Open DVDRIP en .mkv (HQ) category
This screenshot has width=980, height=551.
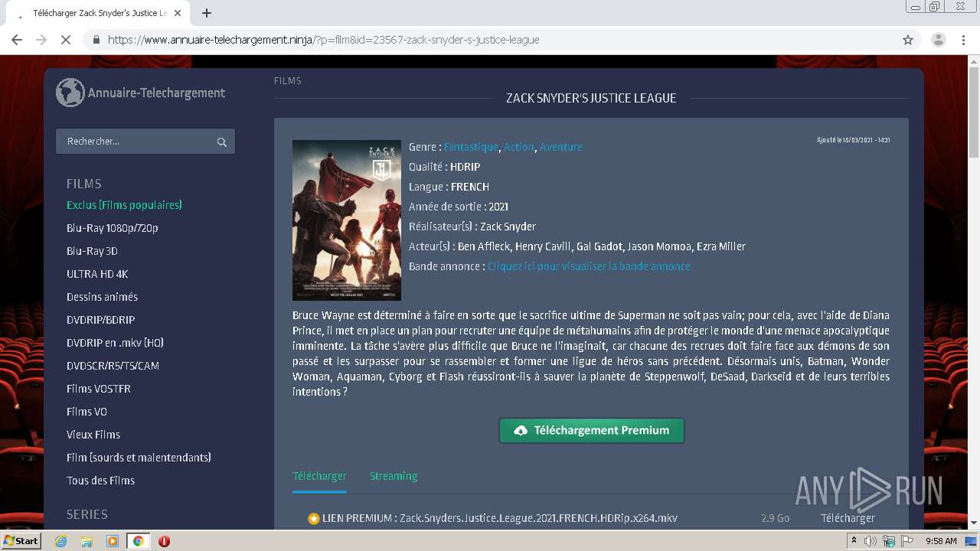pyautogui.click(x=115, y=343)
